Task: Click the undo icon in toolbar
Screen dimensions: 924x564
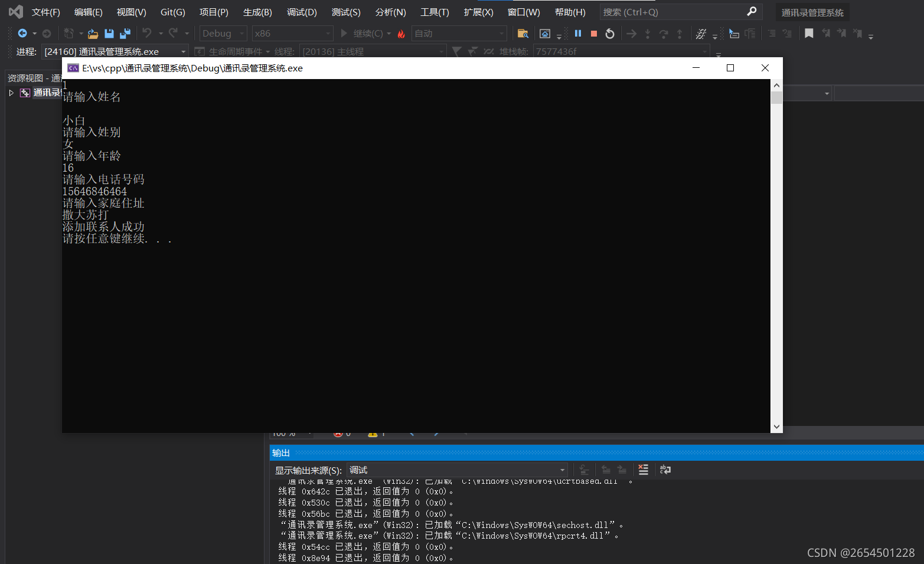Action: (x=147, y=33)
